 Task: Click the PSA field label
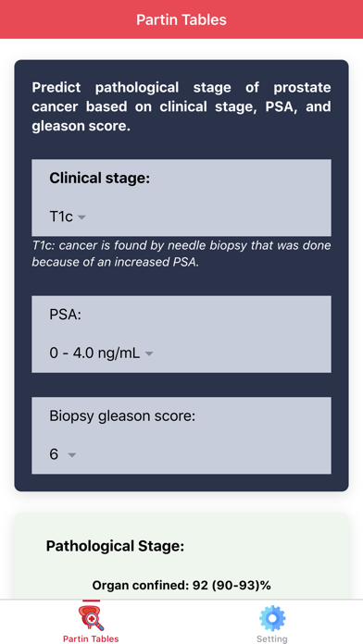pos(66,315)
